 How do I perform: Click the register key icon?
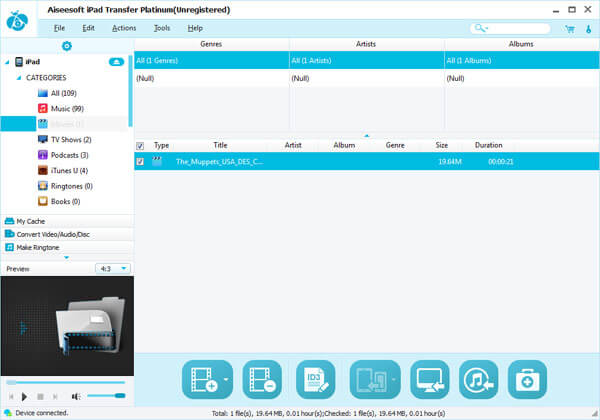[589, 29]
